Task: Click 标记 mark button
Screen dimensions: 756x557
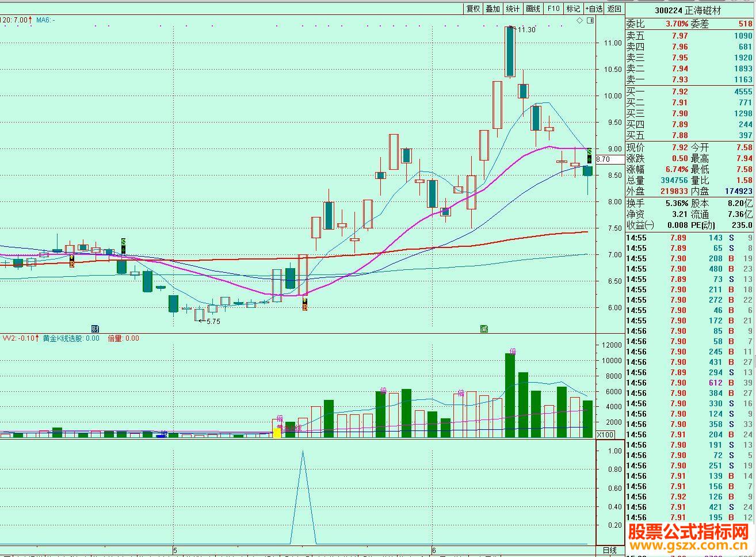Action: pos(574,9)
